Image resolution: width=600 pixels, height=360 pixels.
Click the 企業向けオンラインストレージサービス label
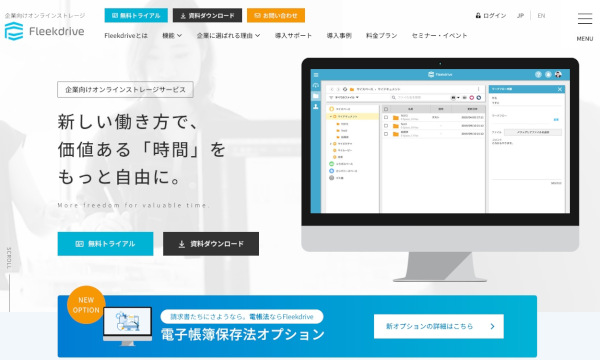click(x=126, y=90)
